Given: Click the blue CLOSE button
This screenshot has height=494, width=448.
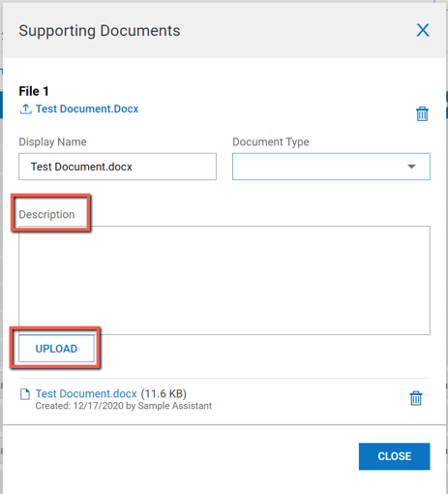Looking at the screenshot, I should tap(394, 456).
